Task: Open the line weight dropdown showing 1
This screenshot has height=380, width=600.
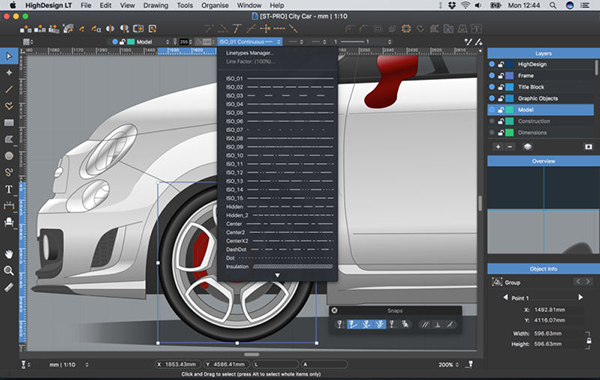Action: tap(362, 42)
